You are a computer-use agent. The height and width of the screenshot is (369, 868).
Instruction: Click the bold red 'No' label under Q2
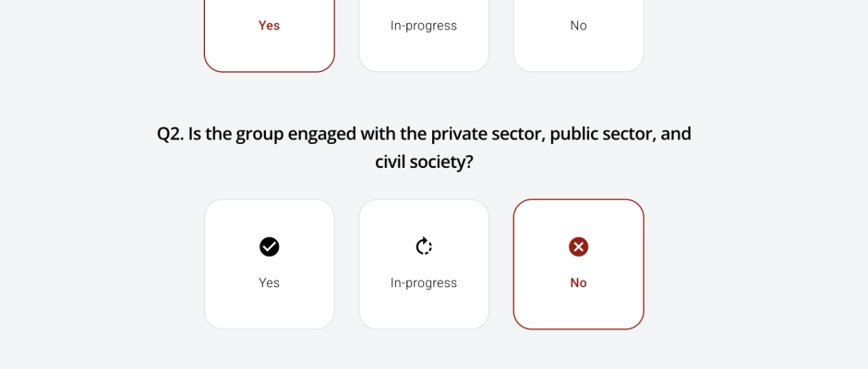(578, 282)
